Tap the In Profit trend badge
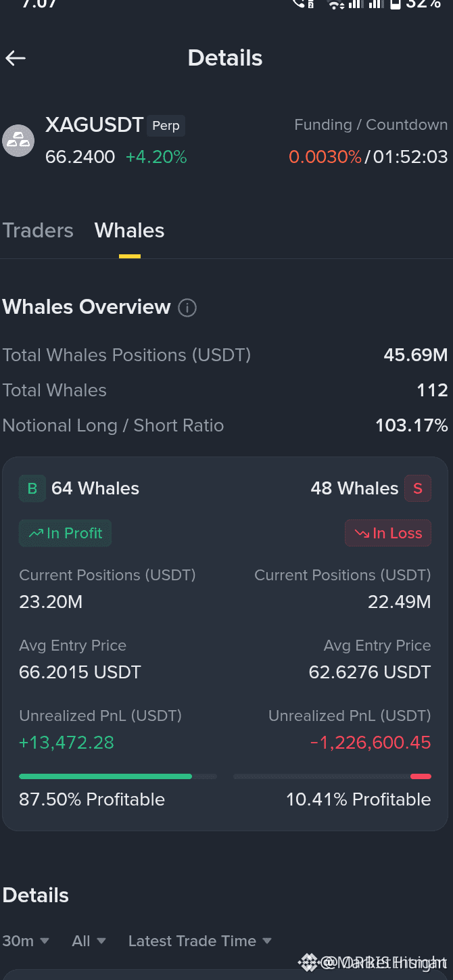Viewport: 453px width, 980px height. 65,533
